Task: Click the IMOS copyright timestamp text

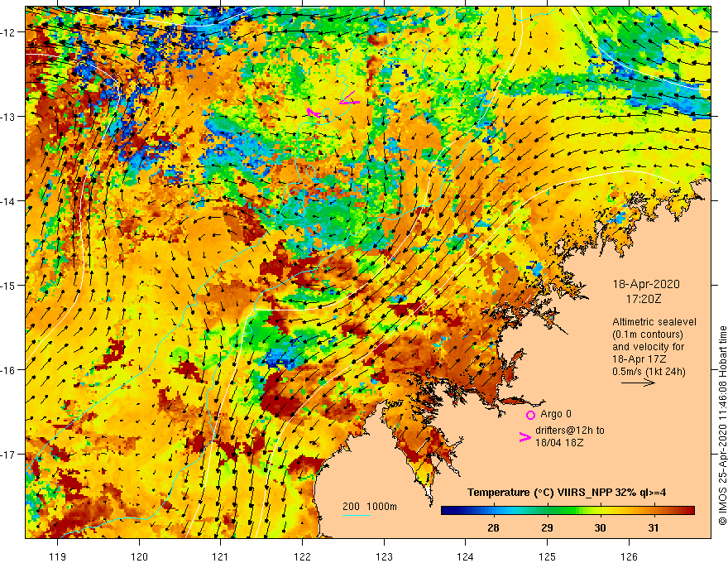Action: click(x=722, y=426)
